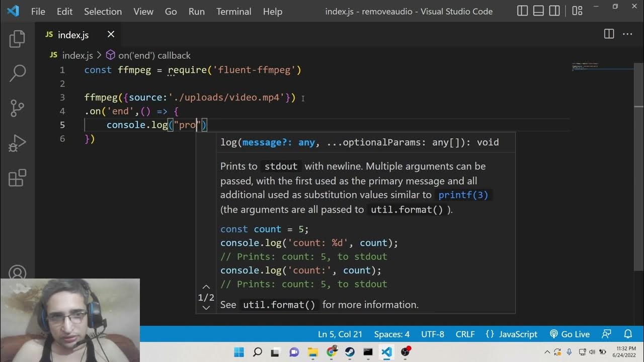Open the Search view in activity bar
The image size is (644, 362).
[x=17, y=73]
